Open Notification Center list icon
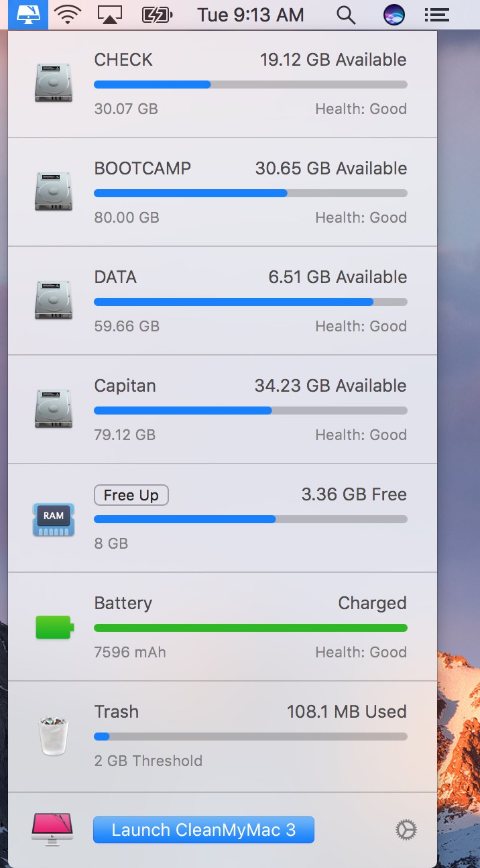This screenshot has height=868, width=480. [436, 15]
